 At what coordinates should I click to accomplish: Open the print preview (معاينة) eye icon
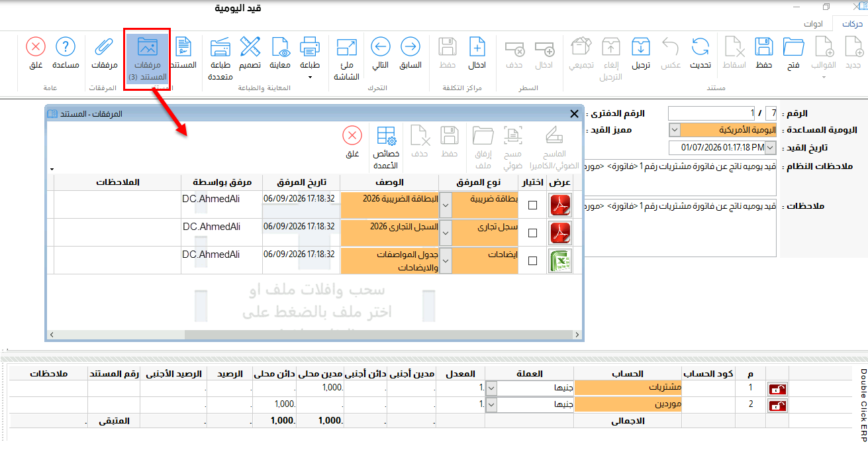point(280,53)
